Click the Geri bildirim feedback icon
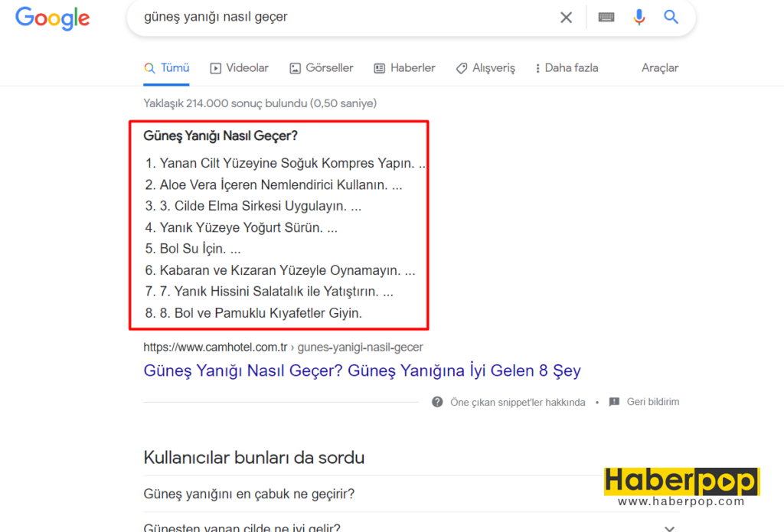Image resolution: width=784 pixels, height=532 pixels. tap(614, 402)
